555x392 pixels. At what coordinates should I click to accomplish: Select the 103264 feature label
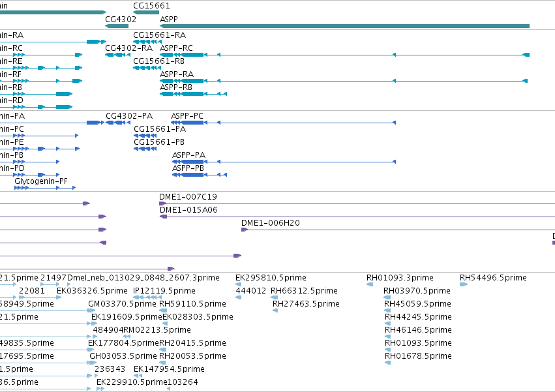tap(183, 382)
